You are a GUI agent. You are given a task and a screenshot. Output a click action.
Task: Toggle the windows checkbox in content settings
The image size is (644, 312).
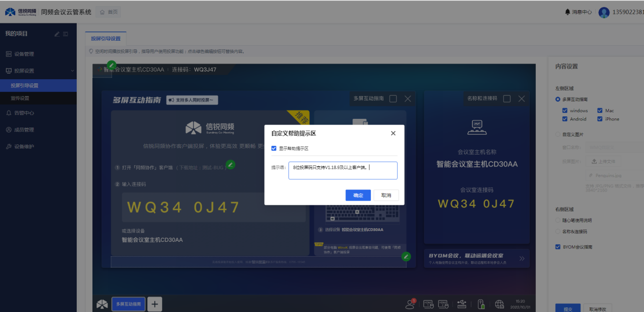(565, 111)
